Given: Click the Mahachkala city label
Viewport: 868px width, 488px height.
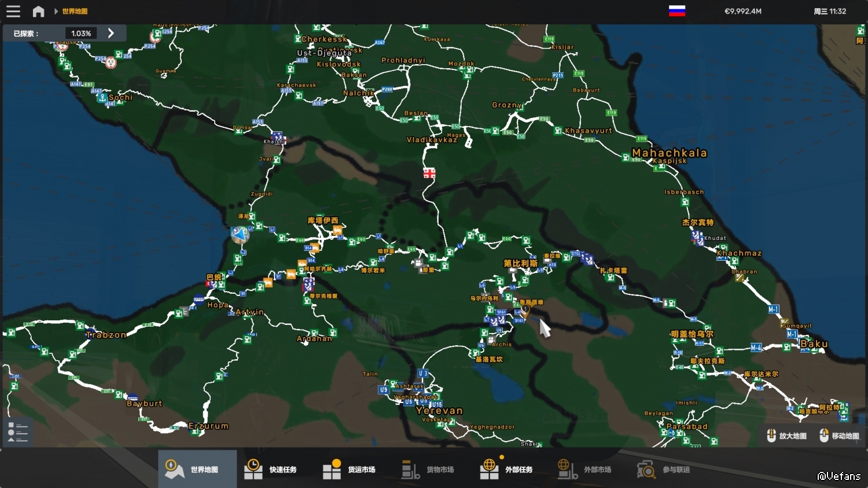Looking at the screenshot, I should coord(669,153).
